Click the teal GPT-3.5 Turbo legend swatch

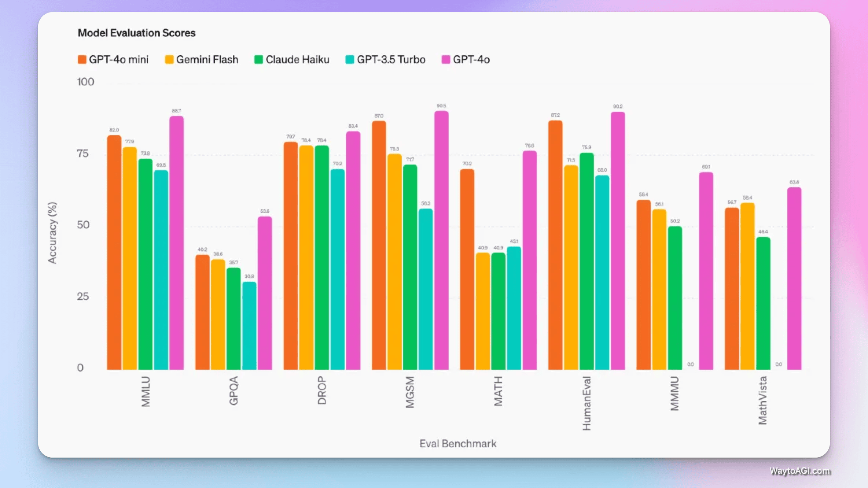[x=350, y=60]
